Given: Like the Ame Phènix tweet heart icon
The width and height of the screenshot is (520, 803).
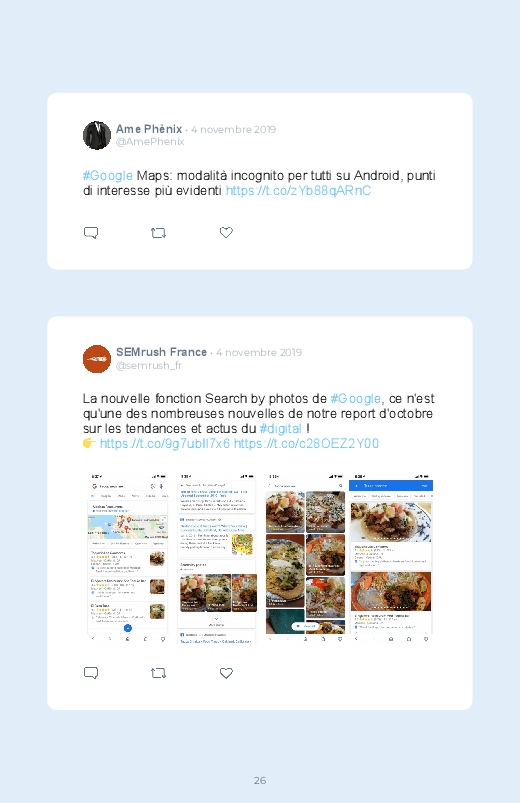Looking at the screenshot, I should pyautogui.click(x=226, y=233).
